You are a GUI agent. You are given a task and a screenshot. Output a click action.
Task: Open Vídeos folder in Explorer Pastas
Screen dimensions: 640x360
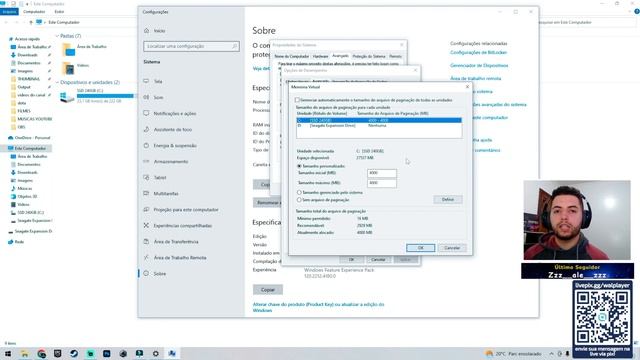pyautogui.click(x=76, y=68)
